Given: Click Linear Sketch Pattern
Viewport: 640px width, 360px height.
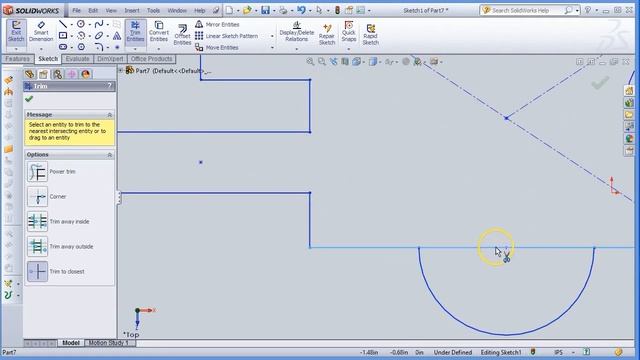Looking at the screenshot, I should click(x=227, y=36).
